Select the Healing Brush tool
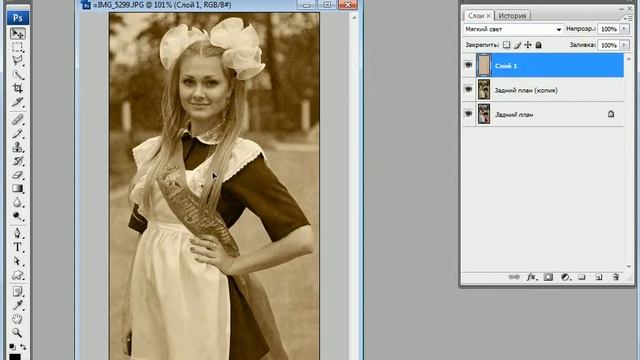The image size is (640, 360). coord(17,120)
